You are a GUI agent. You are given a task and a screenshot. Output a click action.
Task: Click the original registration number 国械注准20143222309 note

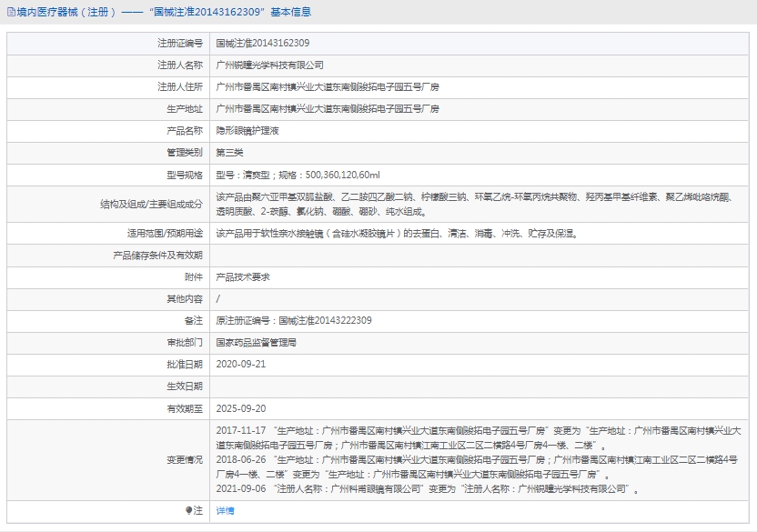coord(293,320)
